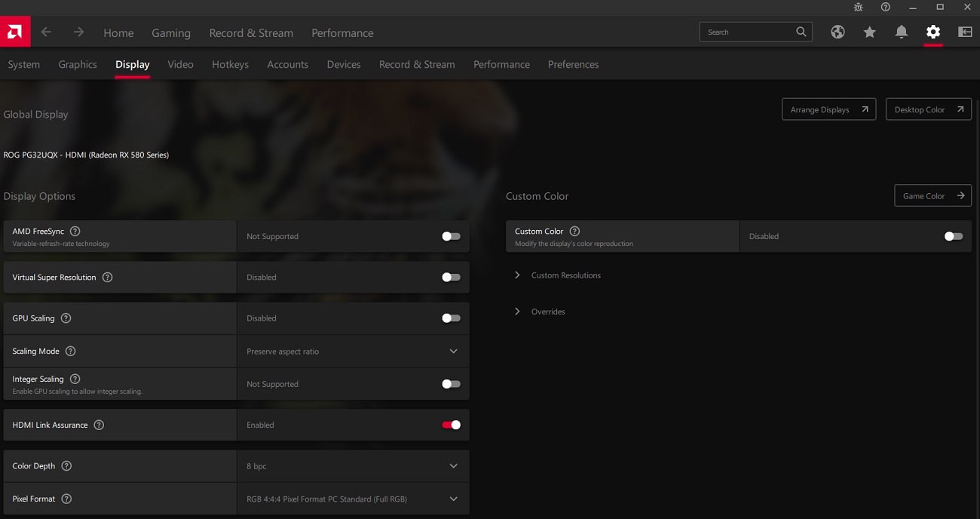Open Record & Stream settings tab

tap(417, 64)
